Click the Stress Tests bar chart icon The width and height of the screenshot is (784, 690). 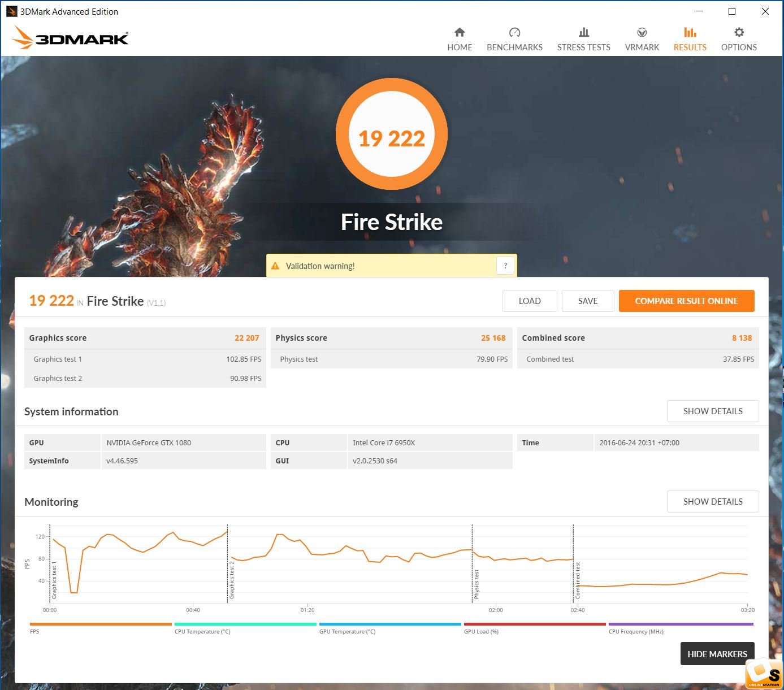click(584, 32)
